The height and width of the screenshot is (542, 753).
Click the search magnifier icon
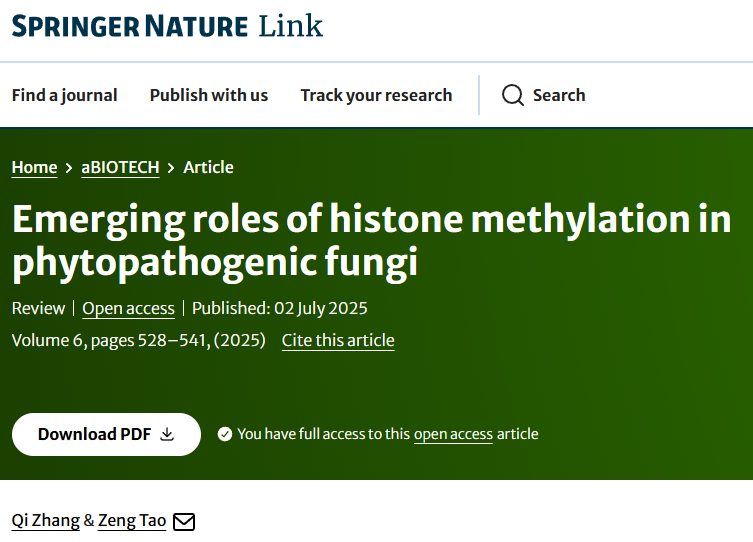[513, 95]
